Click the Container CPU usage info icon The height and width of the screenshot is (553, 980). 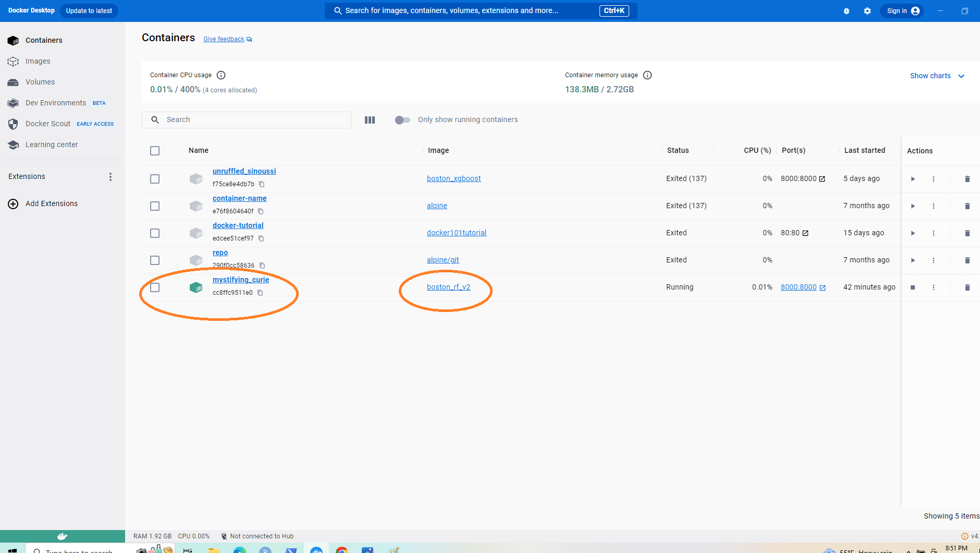click(221, 75)
